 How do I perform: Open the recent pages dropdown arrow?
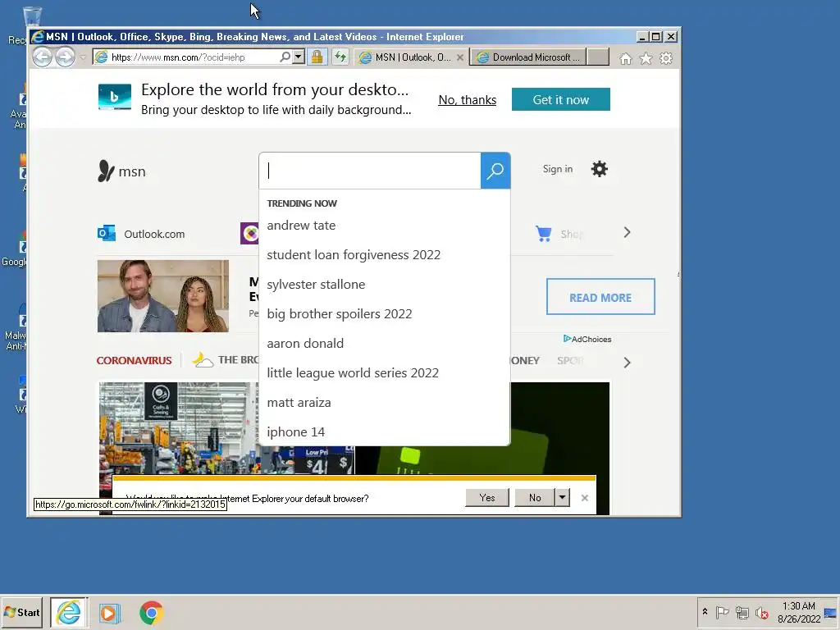tap(83, 57)
